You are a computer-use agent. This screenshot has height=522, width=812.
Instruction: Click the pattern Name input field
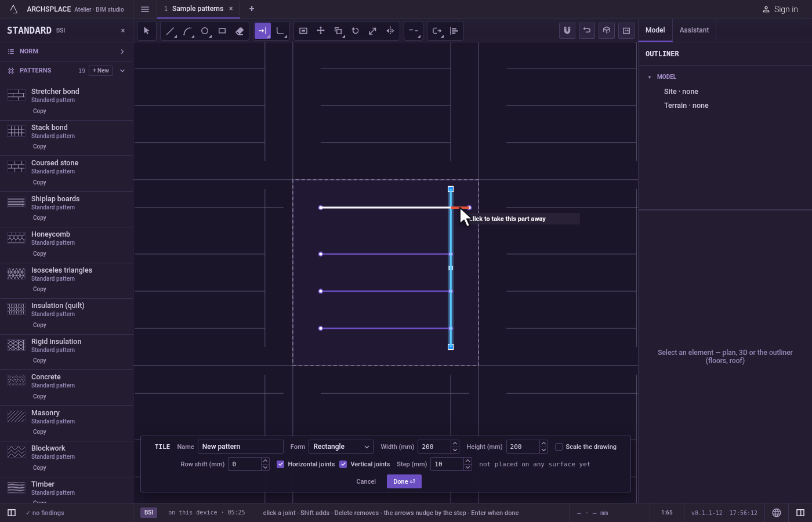pyautogui.click(x=241, y=447)
